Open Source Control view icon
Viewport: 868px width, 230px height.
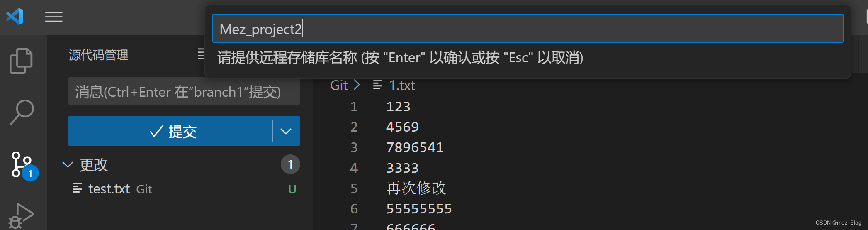23,165
